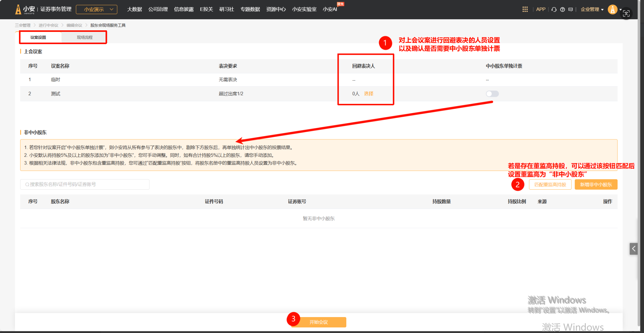
Task: Click the 小安 logo in header
Action: coord(25,9)
